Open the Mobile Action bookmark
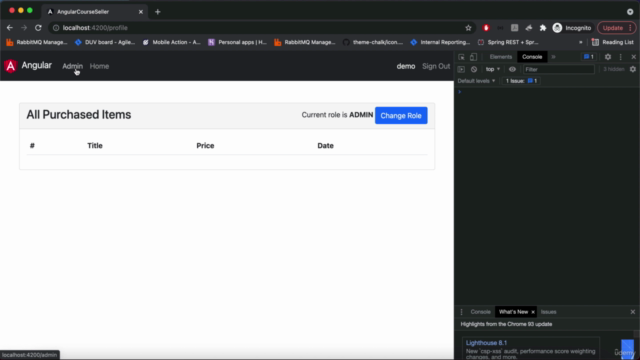The image size is (640, 360). 171,42
